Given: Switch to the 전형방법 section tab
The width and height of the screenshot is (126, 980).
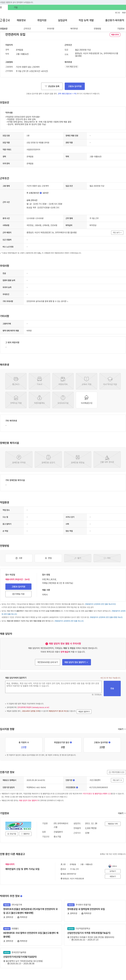Looking at the screenshot, I should pyautogui.click(x=98, y=29).
